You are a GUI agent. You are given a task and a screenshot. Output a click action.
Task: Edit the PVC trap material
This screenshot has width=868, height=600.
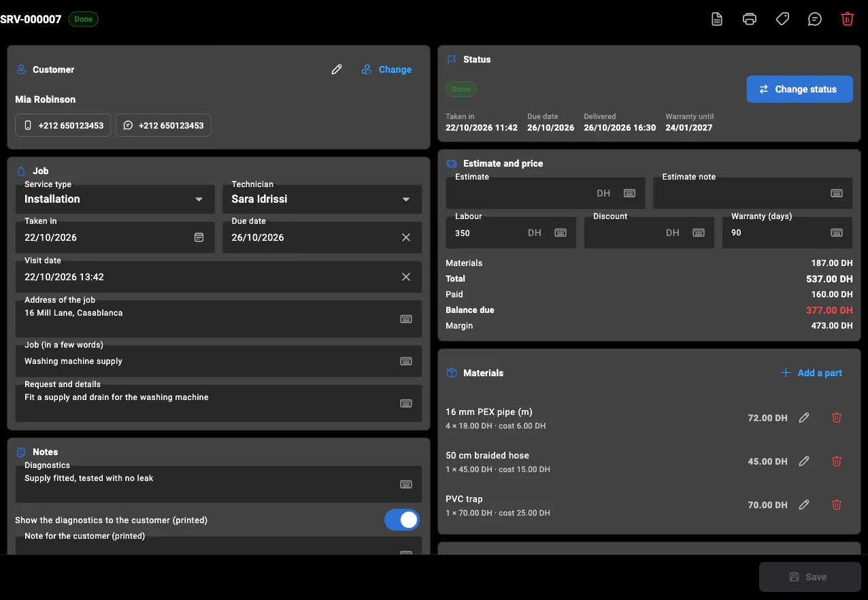(804, 505)
